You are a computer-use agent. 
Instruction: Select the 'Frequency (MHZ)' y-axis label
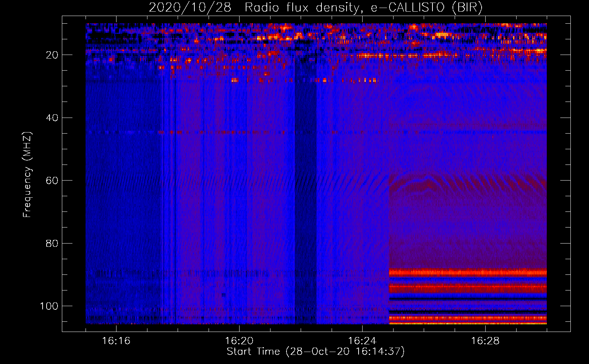pyautogui.click(x=27, y=174)
